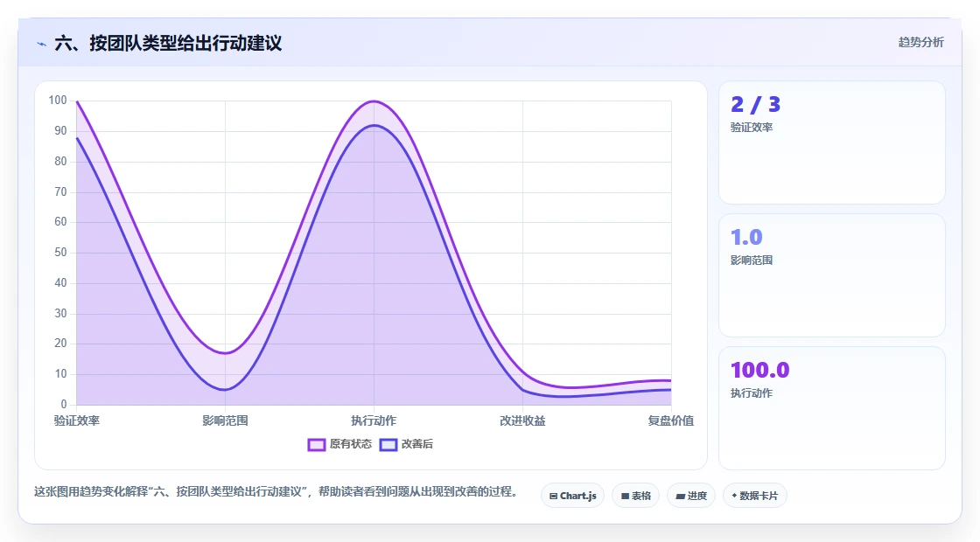Click the section title 六、按团队类型给出行动建议
This screenshot has width=980, height=542.
[168, 43]
